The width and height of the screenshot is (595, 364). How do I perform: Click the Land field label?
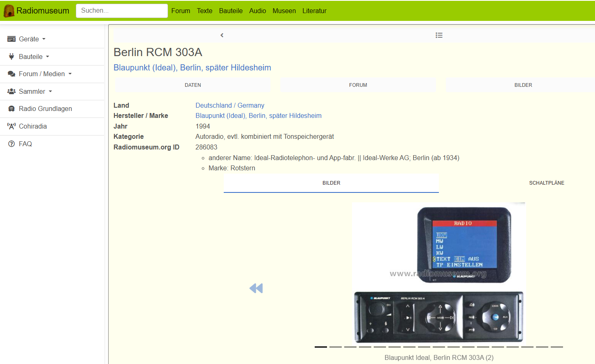121,106
